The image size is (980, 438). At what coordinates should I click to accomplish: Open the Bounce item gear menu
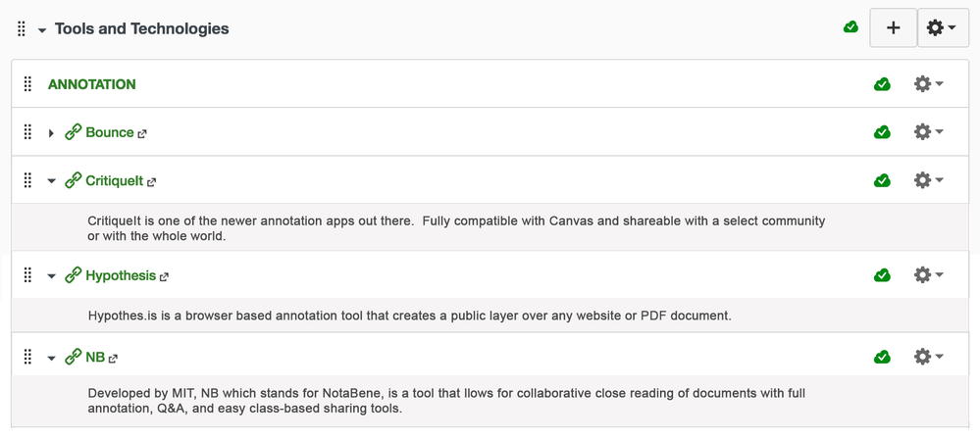point(928,132)
